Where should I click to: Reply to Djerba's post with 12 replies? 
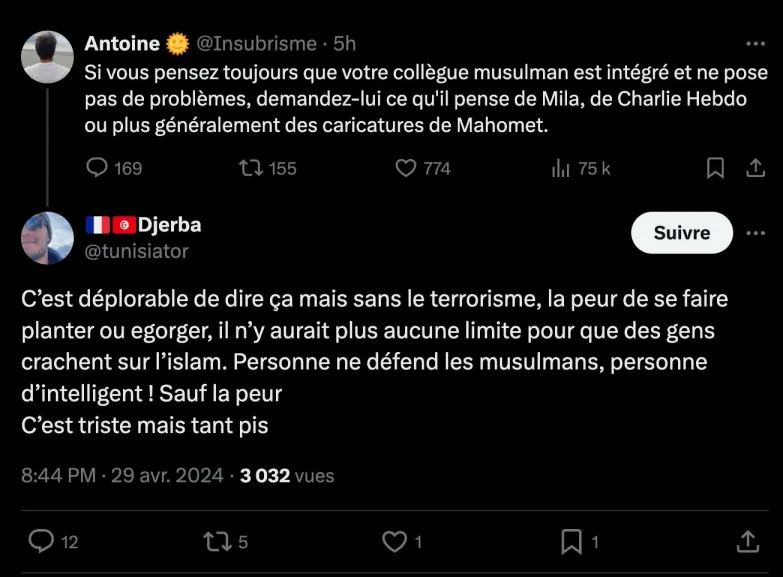click(41, 541)
